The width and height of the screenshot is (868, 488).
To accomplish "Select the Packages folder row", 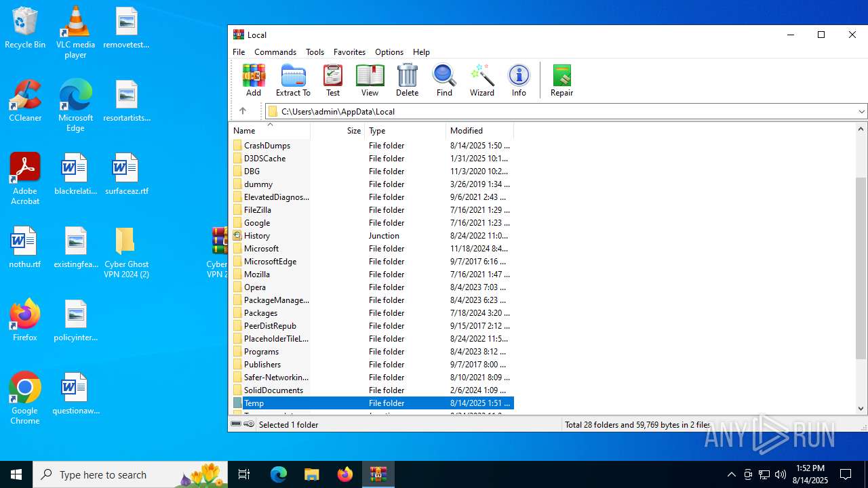I will (372, 313).
